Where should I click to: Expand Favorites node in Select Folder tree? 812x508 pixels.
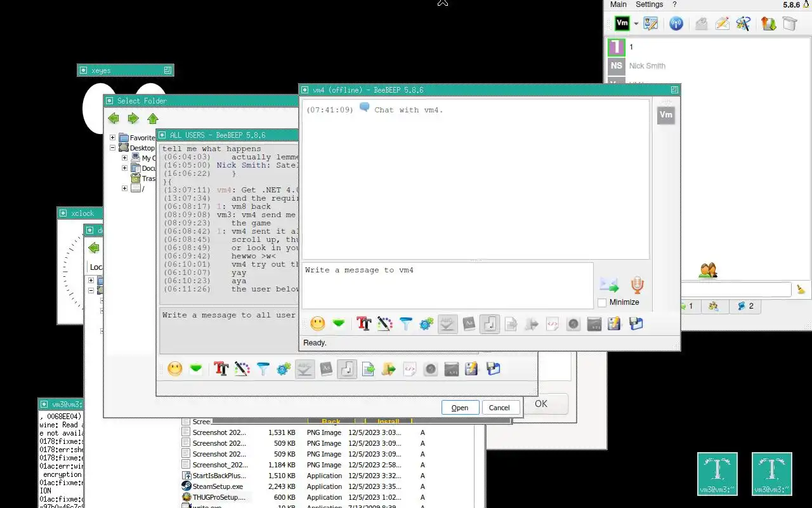click(x=113, y=138)
